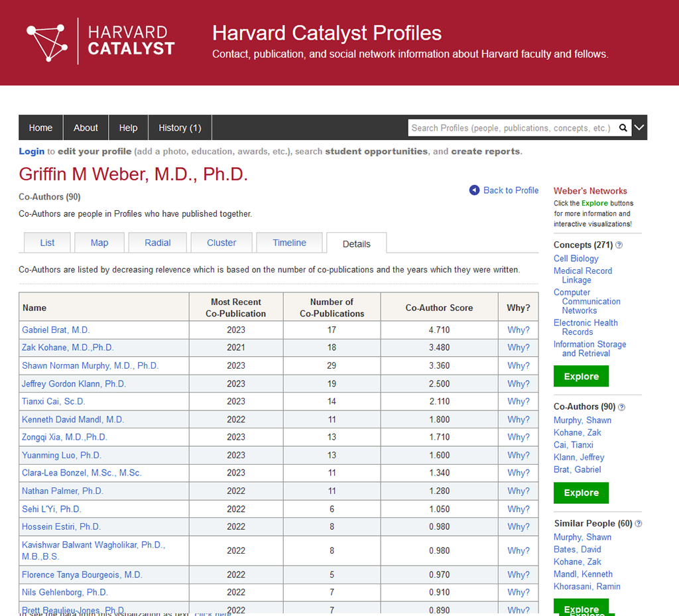Click the Most Recent Co-Publication header

point(236,308)
